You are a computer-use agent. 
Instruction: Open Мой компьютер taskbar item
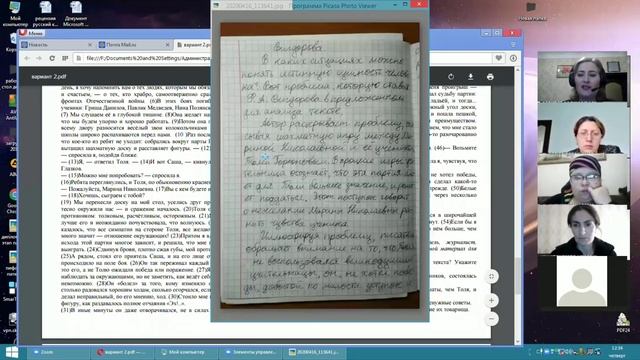(x=186, y=352)
